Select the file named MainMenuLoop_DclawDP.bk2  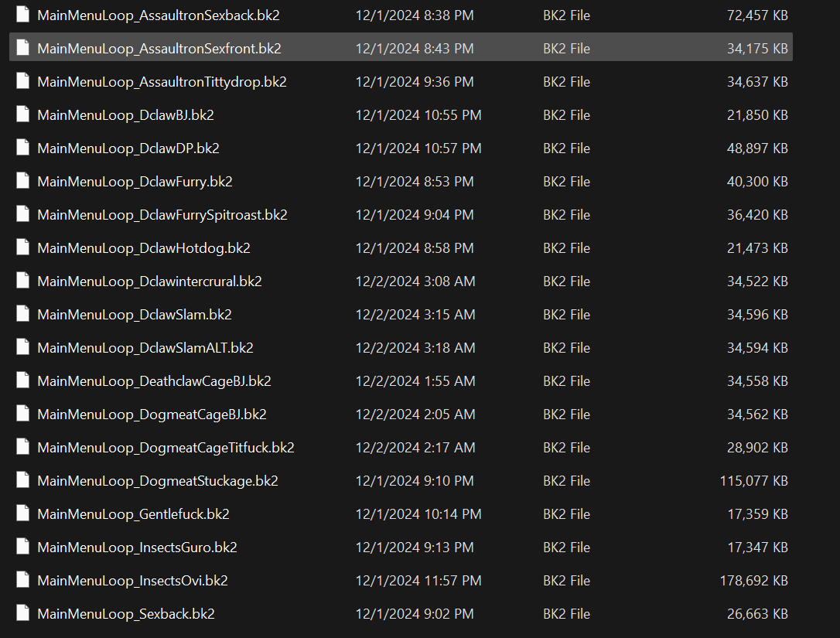[128, 148]
